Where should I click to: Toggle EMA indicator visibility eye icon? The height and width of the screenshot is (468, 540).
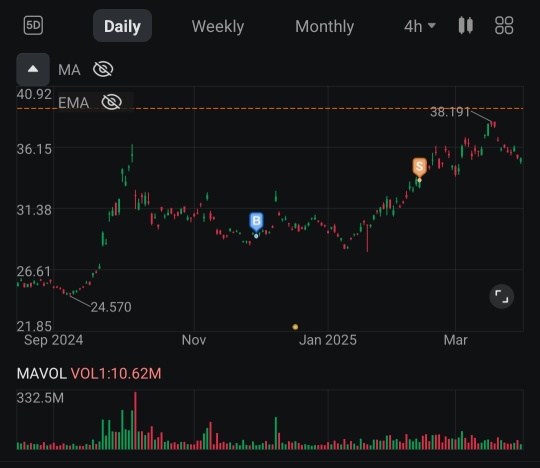click(112, 102)
